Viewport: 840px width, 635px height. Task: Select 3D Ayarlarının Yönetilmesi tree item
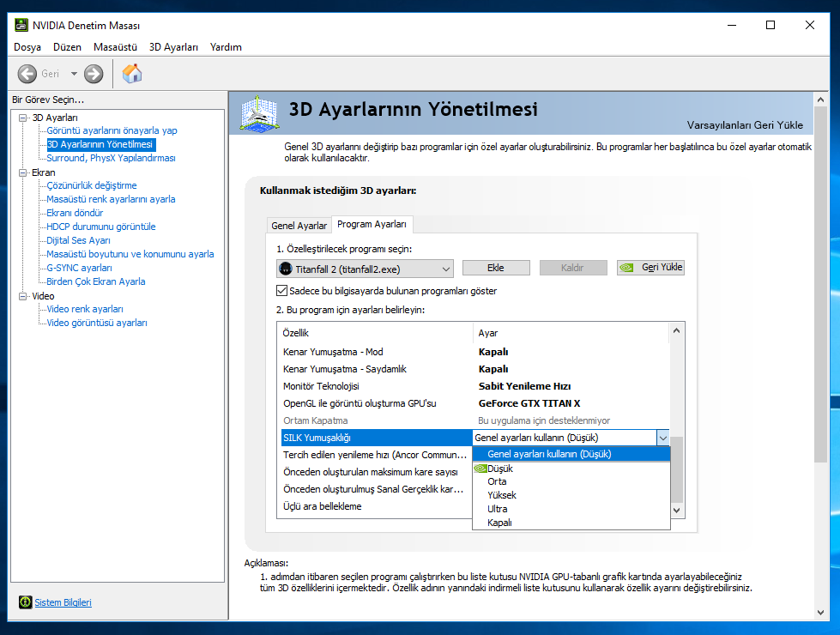click(100, 144)
